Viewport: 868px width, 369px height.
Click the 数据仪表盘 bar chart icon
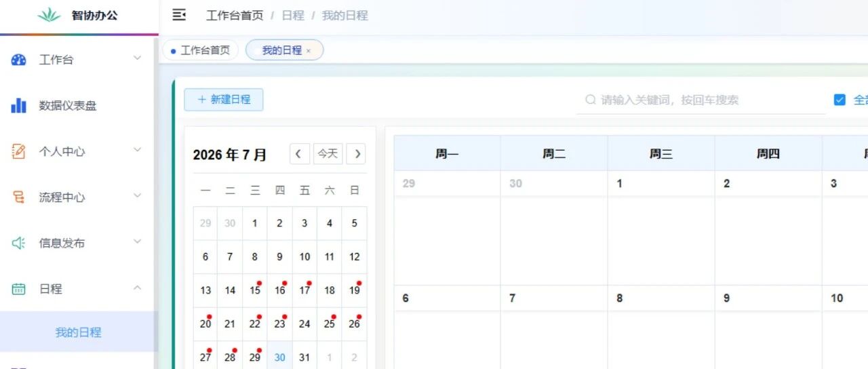pyautogui.click(x=19, y=105)
